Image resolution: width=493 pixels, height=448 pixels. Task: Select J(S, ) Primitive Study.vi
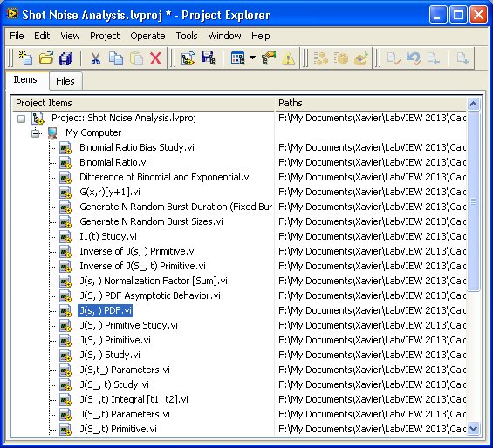128,325
